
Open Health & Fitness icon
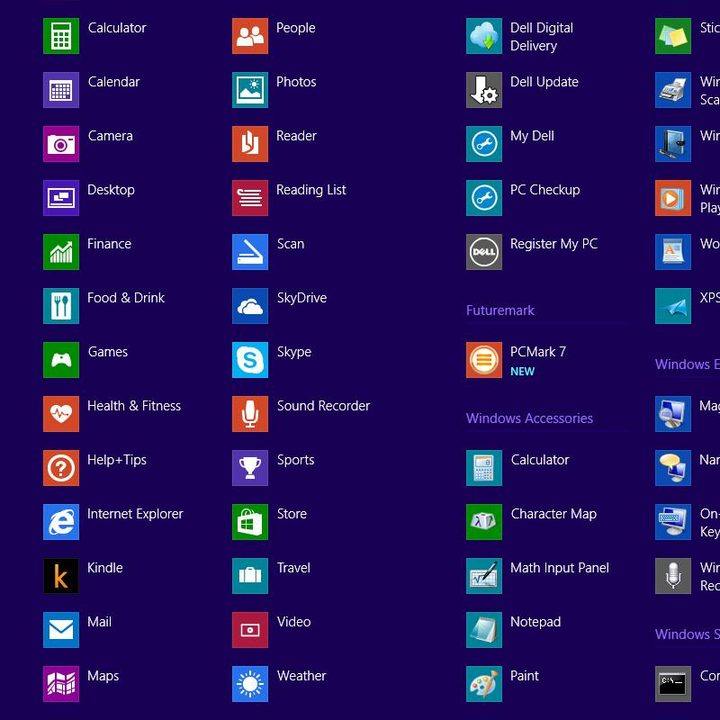[x=61, y=414]
